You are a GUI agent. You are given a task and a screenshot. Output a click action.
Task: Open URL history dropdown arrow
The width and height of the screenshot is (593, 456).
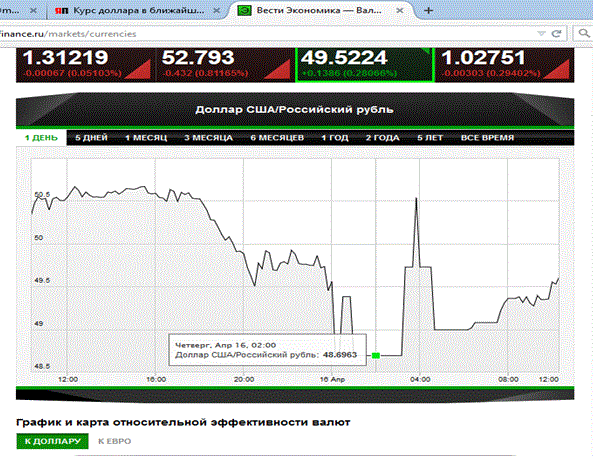point(541,34)
